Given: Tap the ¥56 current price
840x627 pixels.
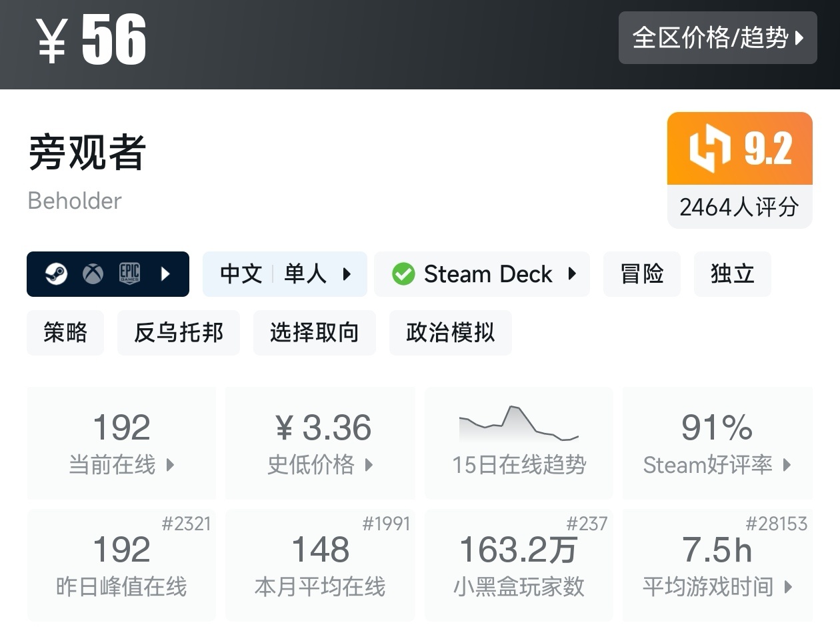Looking at the screenshot, I should coord(91,39).
